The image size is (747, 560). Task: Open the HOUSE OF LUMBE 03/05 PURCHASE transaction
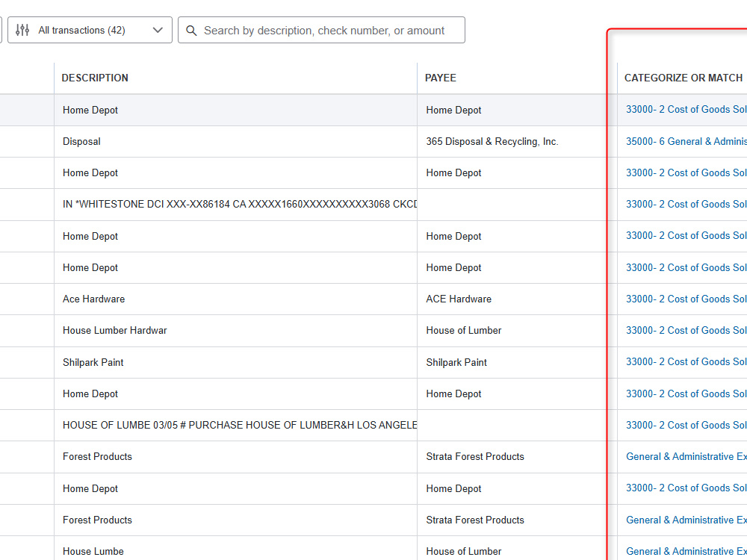click(x=240, y=426)
